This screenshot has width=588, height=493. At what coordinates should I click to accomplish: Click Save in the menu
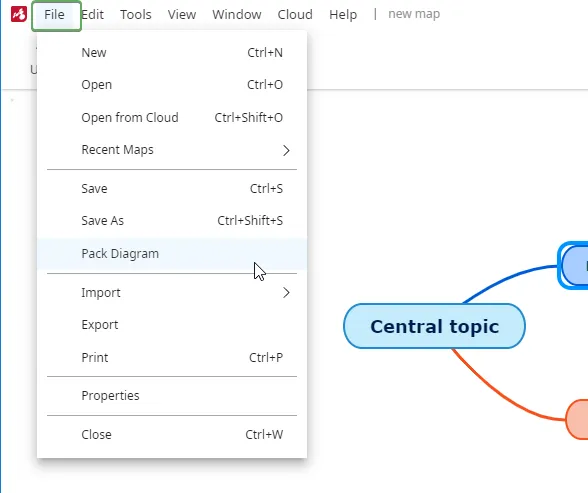coord(172,189)
